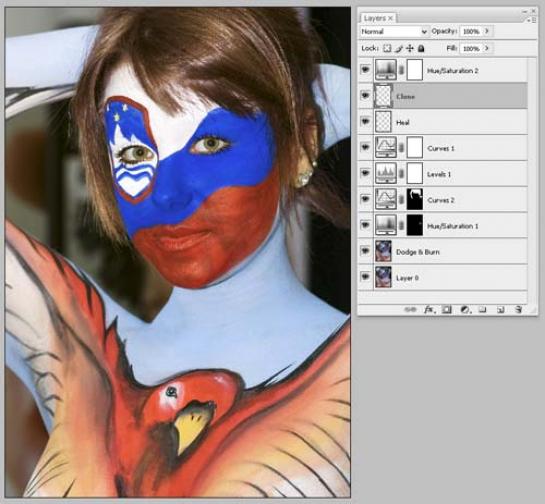Hide the Hue/Saturation 1 layer
This screenshot has height=504, width=545.
(x=365, y=225)
